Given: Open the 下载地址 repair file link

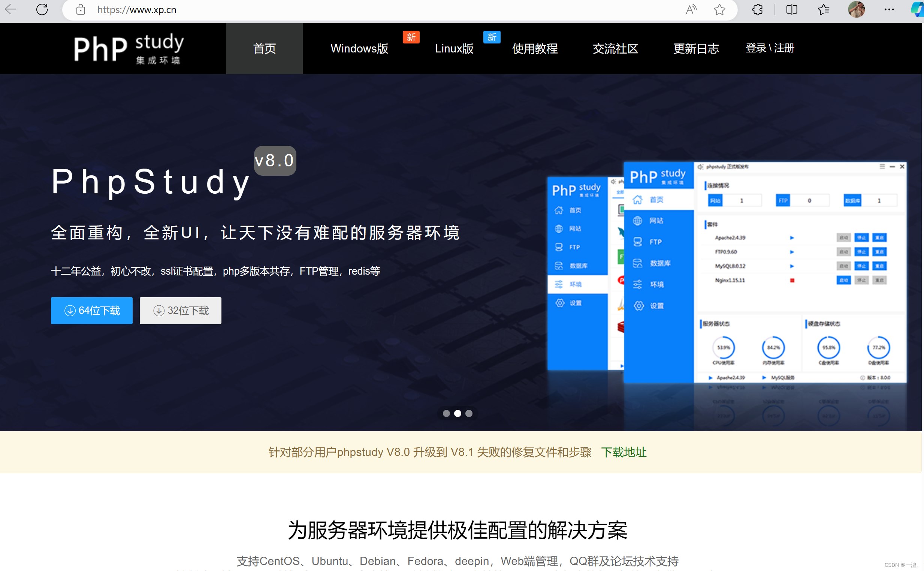Looking at the screenshot, I should (x=624, y=453).
